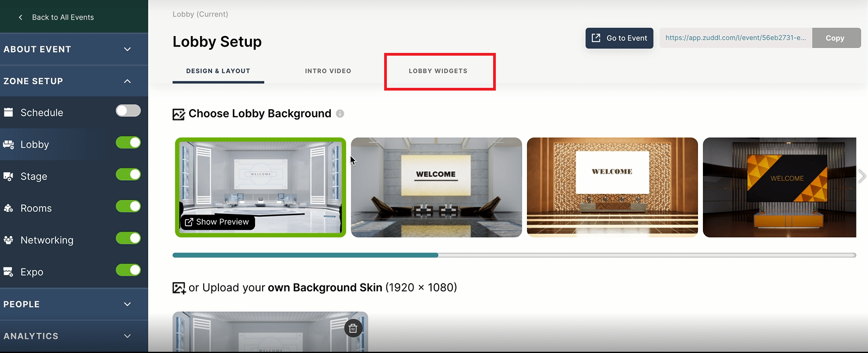Viewport: 868px width, 353px height.
Task: Click the Networking icon in sidebar
Action: coord(9,240)
